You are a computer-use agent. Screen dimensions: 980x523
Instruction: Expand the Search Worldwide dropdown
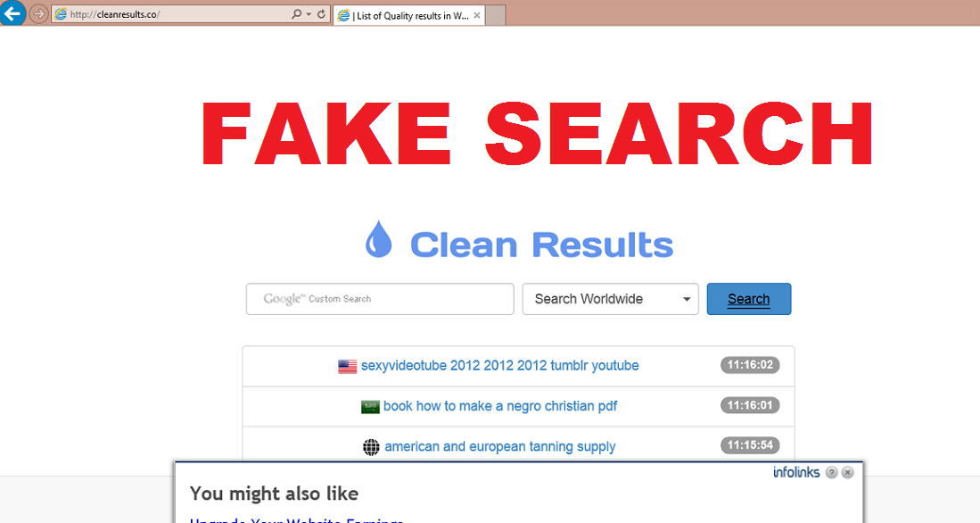click(610, 299)
